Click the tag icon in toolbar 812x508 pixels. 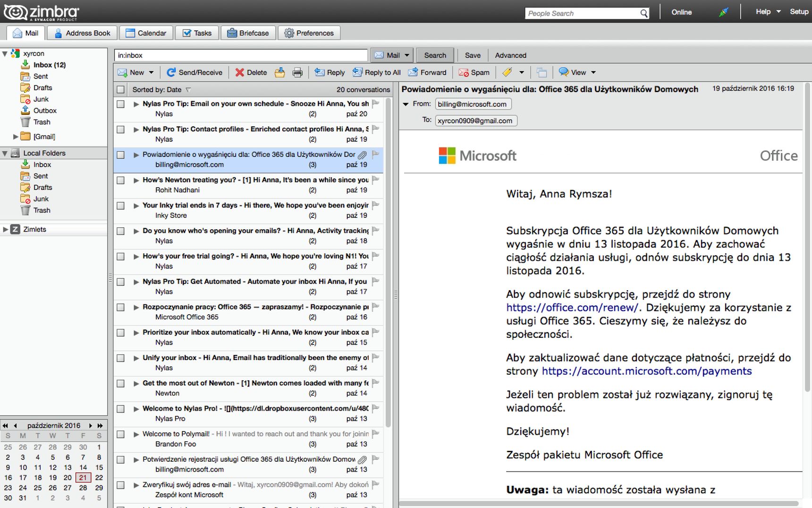507,72
